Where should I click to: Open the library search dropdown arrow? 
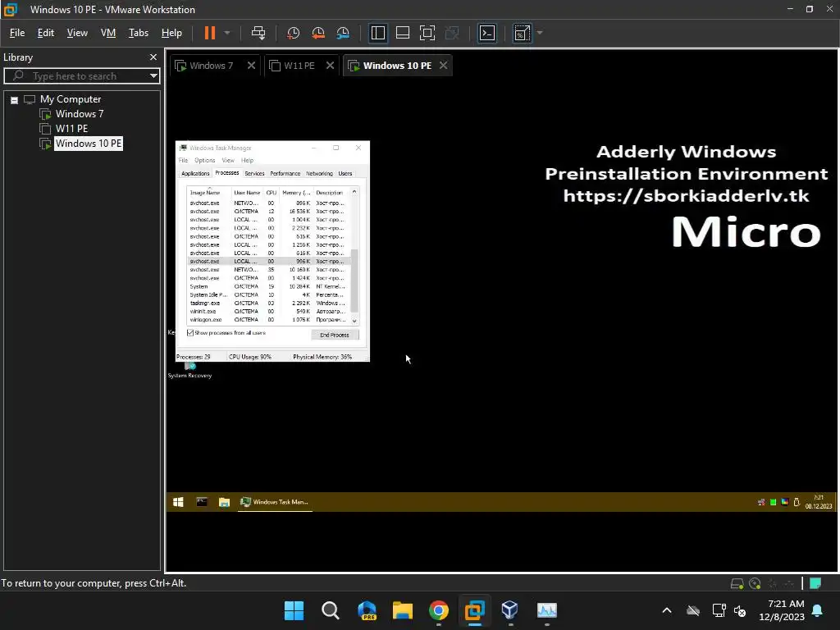pyautogui.click(x=153, y=76)
